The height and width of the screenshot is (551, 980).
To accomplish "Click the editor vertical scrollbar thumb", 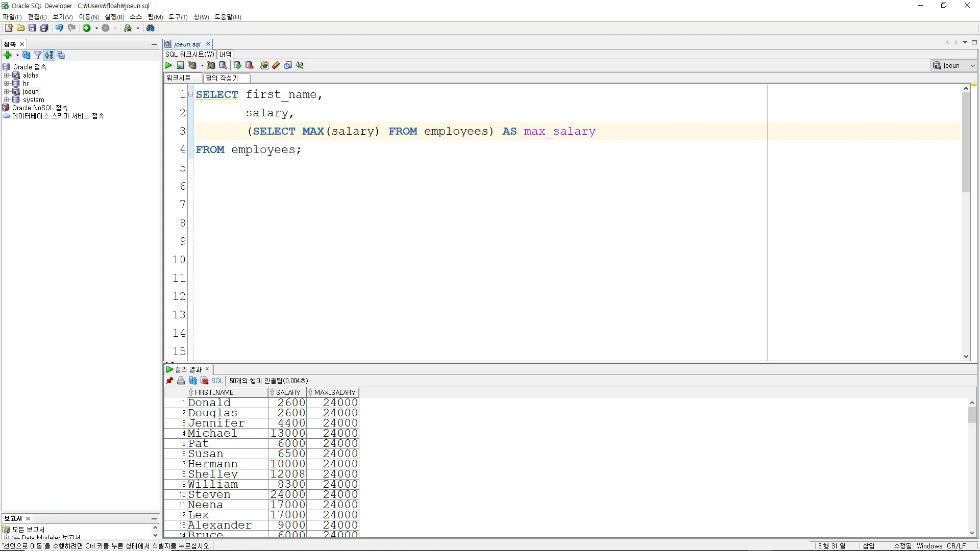I will (x=966, y=143).
